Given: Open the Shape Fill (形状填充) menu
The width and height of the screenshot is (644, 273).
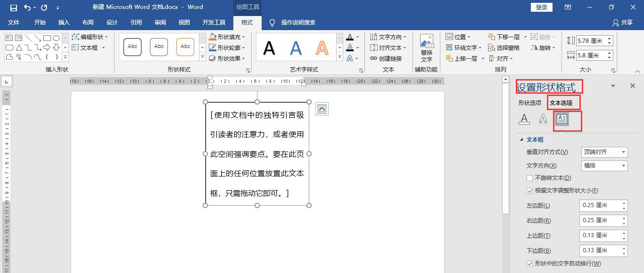Looking at the screenshot, I should pyautogui.click(x=230, y=36).
